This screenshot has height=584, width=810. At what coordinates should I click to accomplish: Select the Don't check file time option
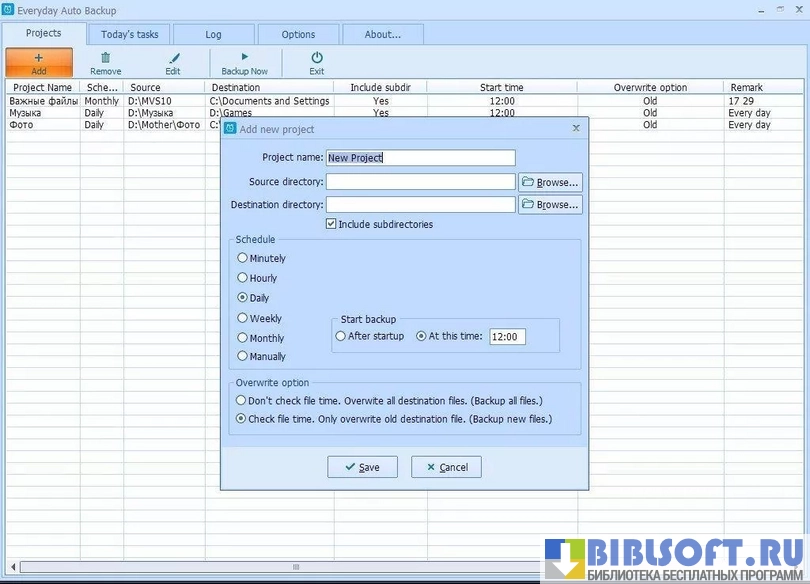(x=242, y=400)
